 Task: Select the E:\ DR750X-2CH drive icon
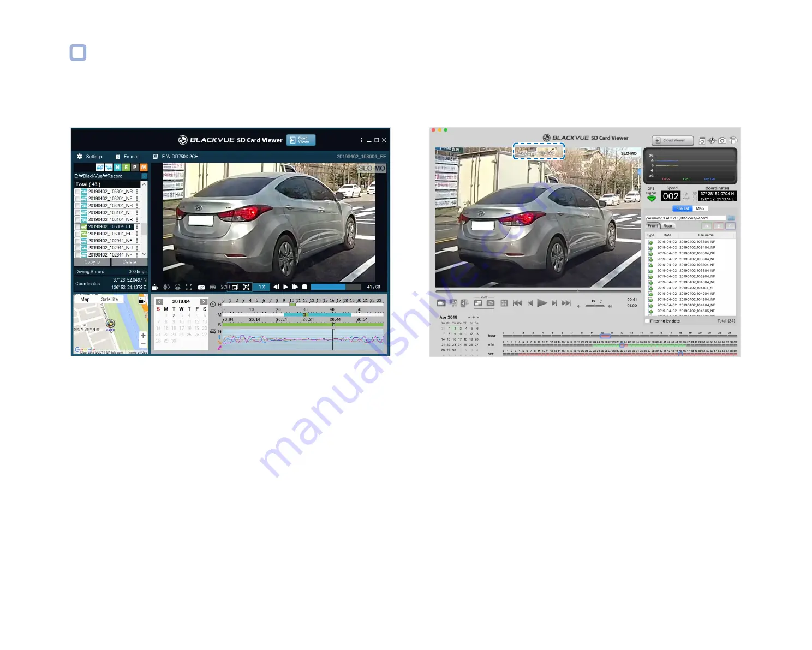pyautogui.click(x=156, y=157)
